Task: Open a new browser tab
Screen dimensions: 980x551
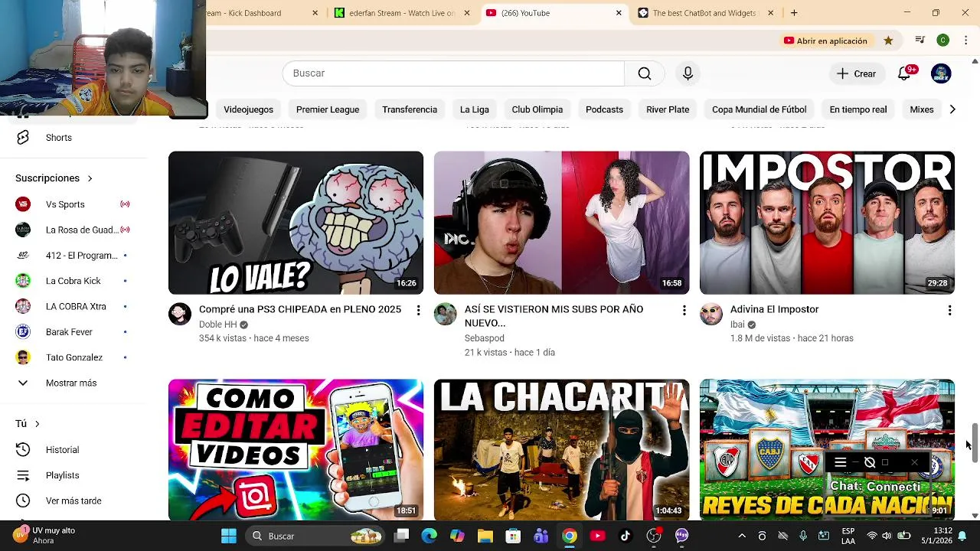Action: click(x=794, y=13)
